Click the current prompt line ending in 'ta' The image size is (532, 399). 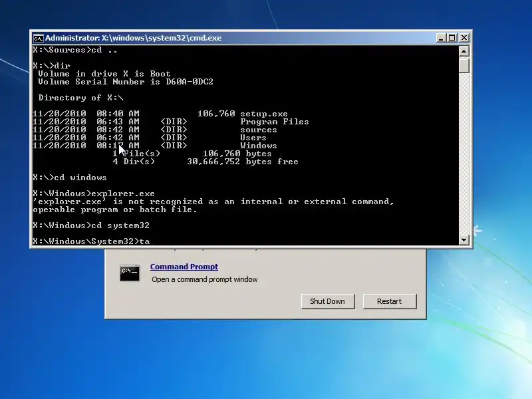point(91,241)
